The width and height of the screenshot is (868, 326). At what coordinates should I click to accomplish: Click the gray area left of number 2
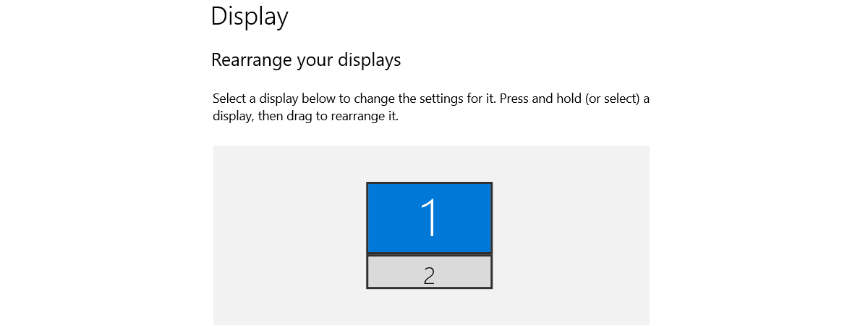click(x=391, y=272)
